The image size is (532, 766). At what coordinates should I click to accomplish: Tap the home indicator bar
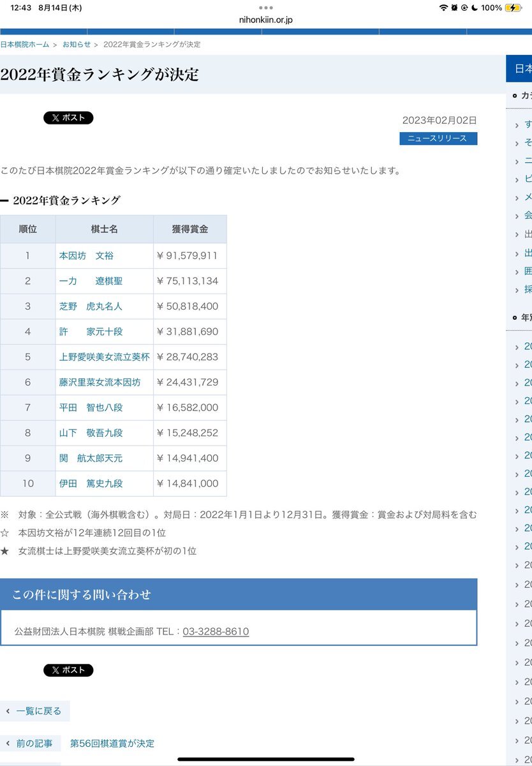(x=266, y=759)
